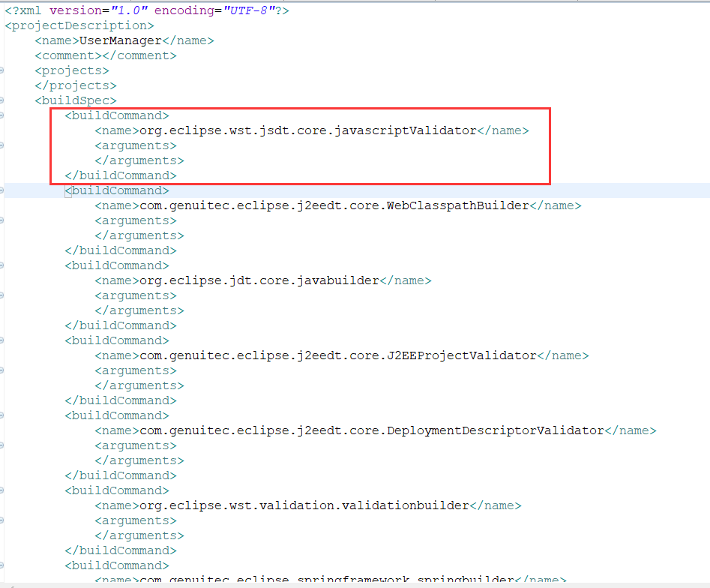Collapse fold marker for javascriptValidator buildCommand
710x588 pixels.
[1, 115]
